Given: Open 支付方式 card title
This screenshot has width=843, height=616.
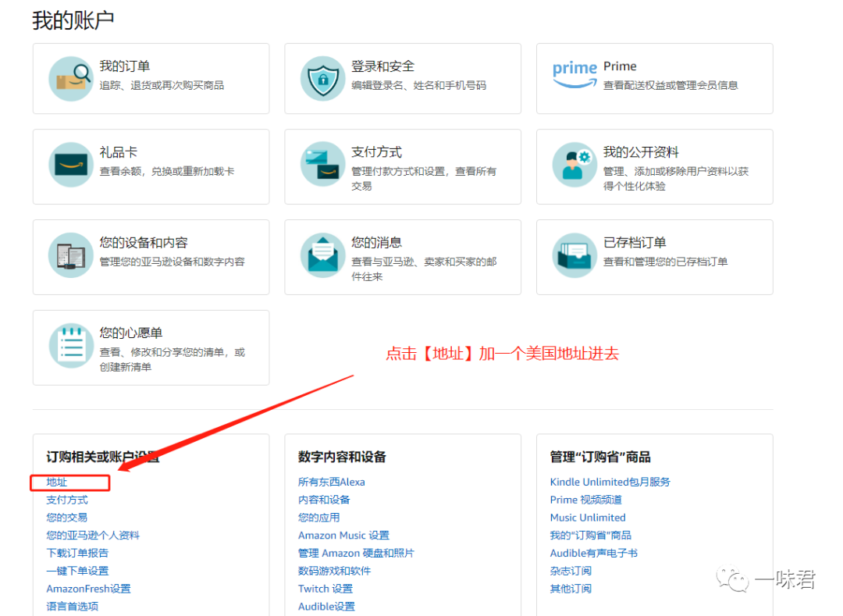Looking at the screenshot, I should [376, 152].
